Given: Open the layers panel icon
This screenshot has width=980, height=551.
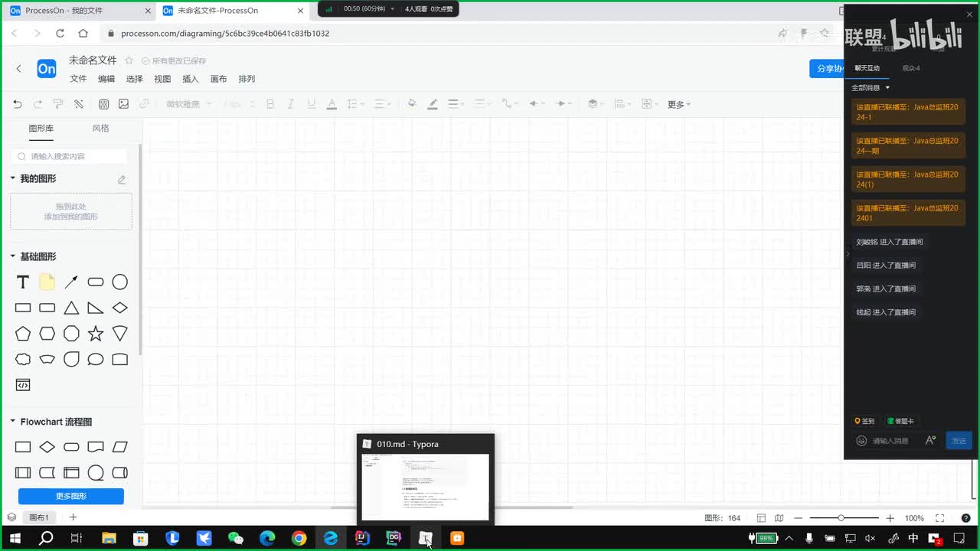Looking at the screenshot, I should click(x=11, y=517).
